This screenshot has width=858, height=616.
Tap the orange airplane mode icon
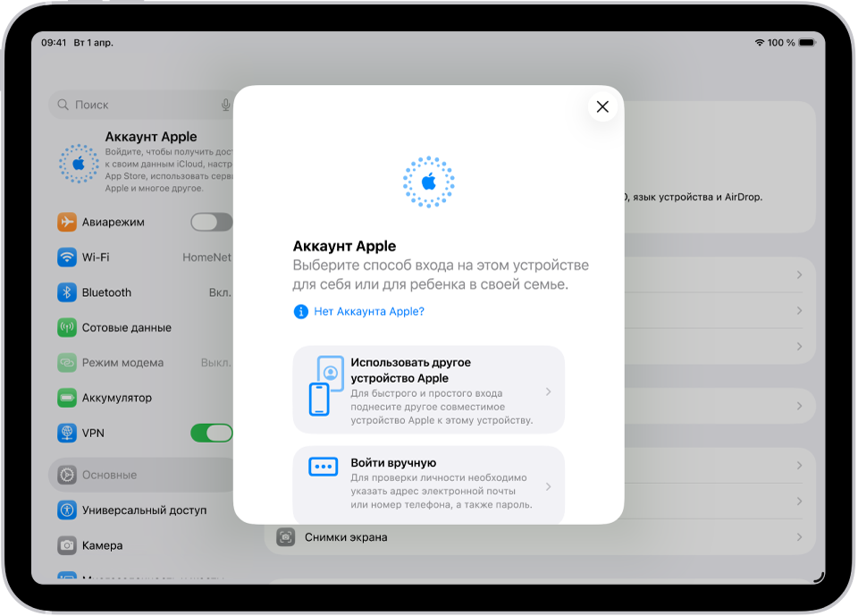tap(67, 222)
